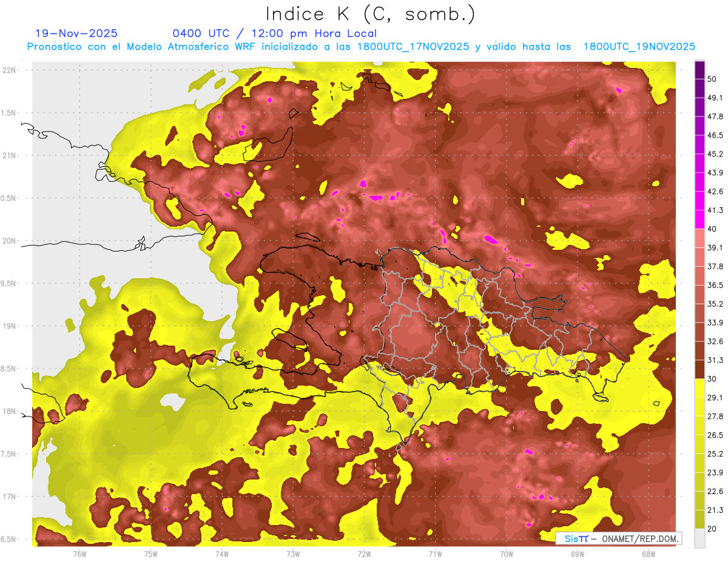The height and width of the screenshot is (562, 728).
Task: Click the color scale value "29.1"
Action: 715,398
